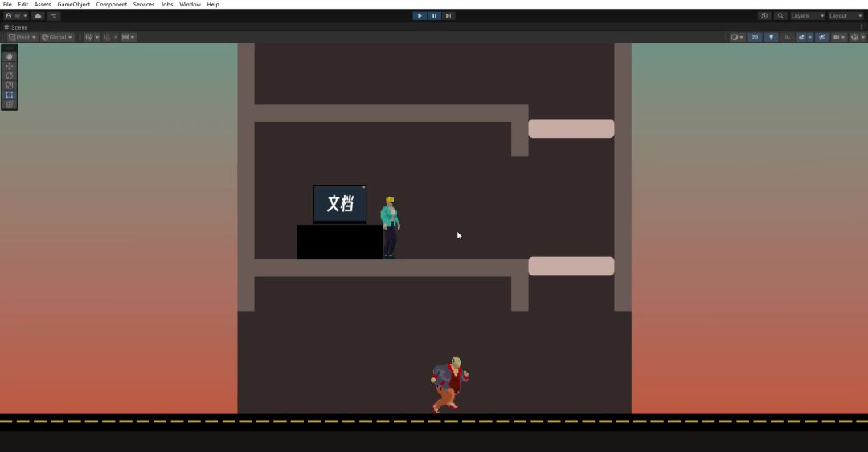This screenshot has height=452, width=868.
Task: Select the Scale tool
Action: (x=10, y=86)
